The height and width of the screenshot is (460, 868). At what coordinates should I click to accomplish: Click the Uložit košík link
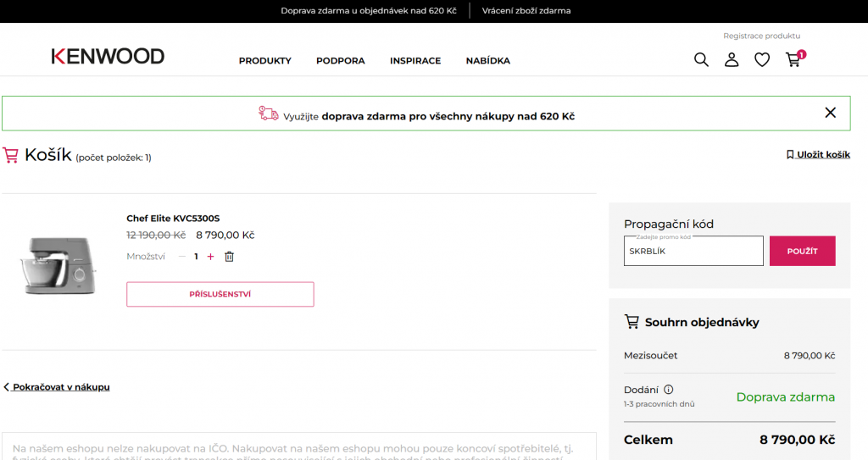(x=818, y=154)
